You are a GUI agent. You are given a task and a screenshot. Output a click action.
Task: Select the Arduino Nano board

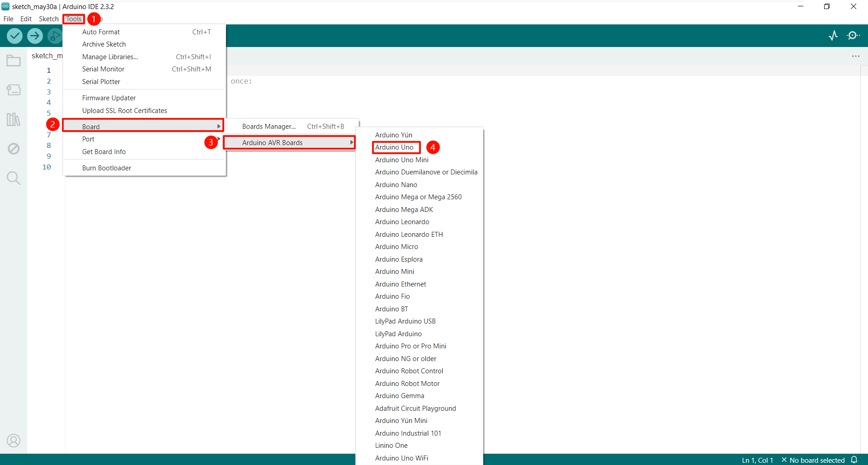420,185
